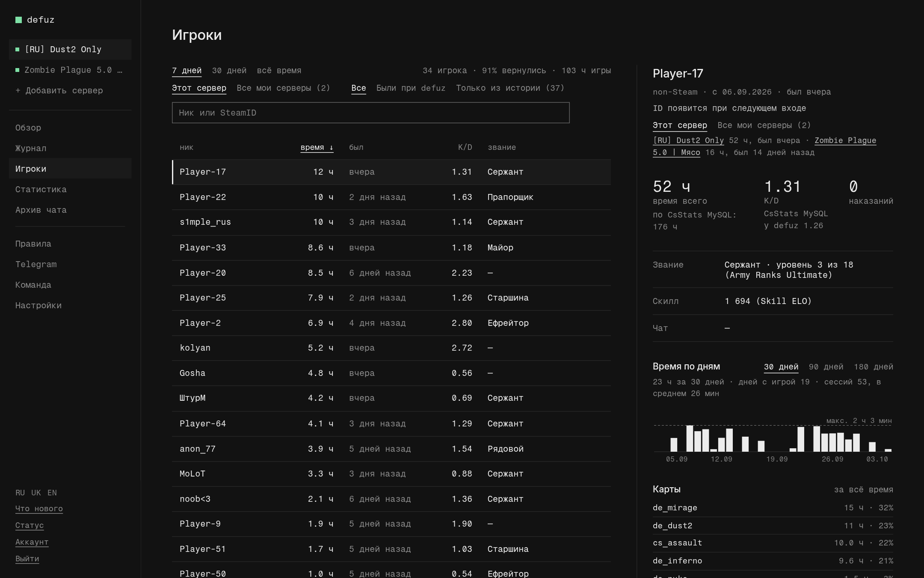Open the Что нового link
This screenshot has width=924, height=578.
[39, 509]
